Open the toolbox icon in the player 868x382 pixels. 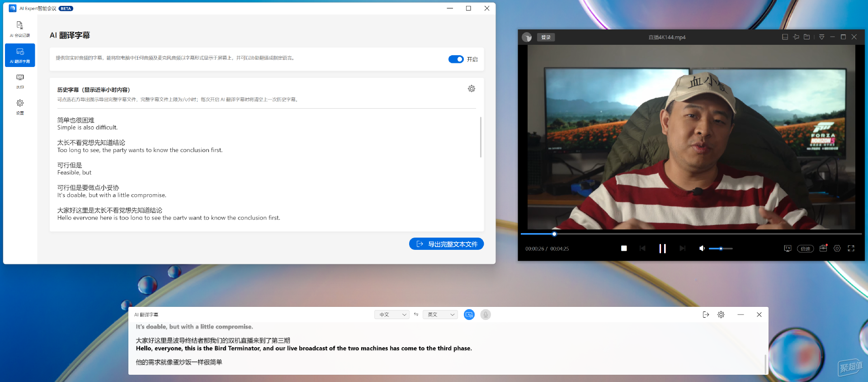pos(823,248)
